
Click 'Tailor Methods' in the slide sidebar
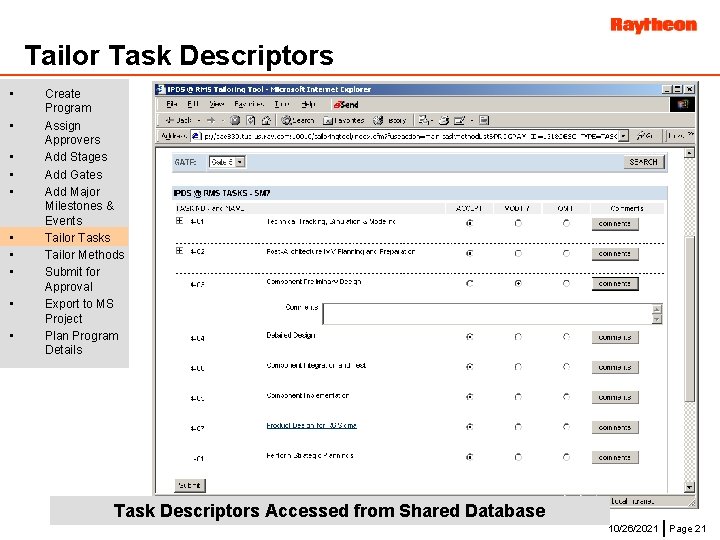click(84, 255)
